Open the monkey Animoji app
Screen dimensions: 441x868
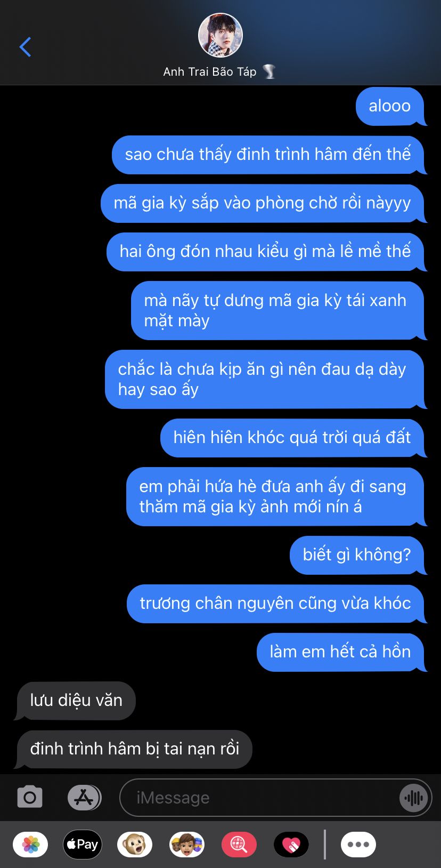coord(135,845)
